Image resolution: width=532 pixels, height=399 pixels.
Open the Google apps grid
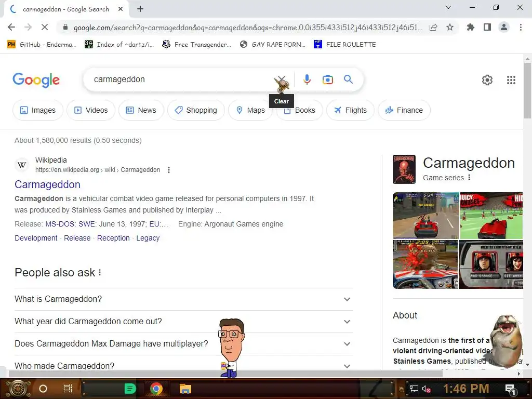coord(511,80)
